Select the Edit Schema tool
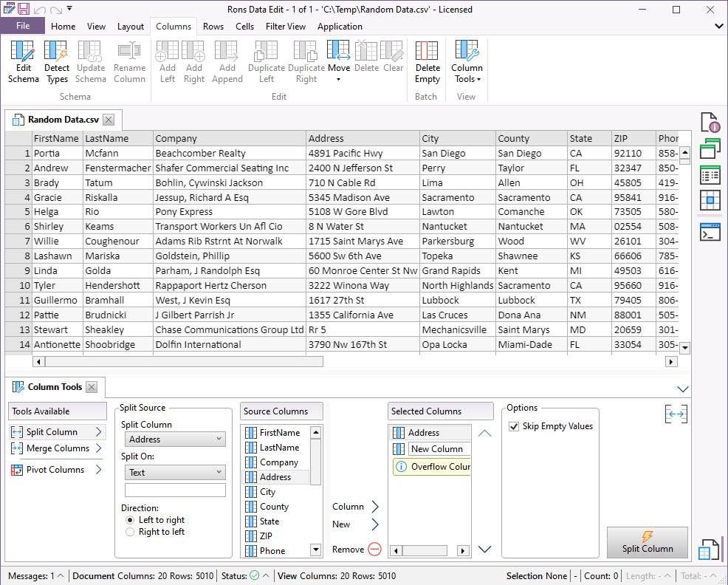Viewport: 728px width, 585px height. click(x=23, y=62)
